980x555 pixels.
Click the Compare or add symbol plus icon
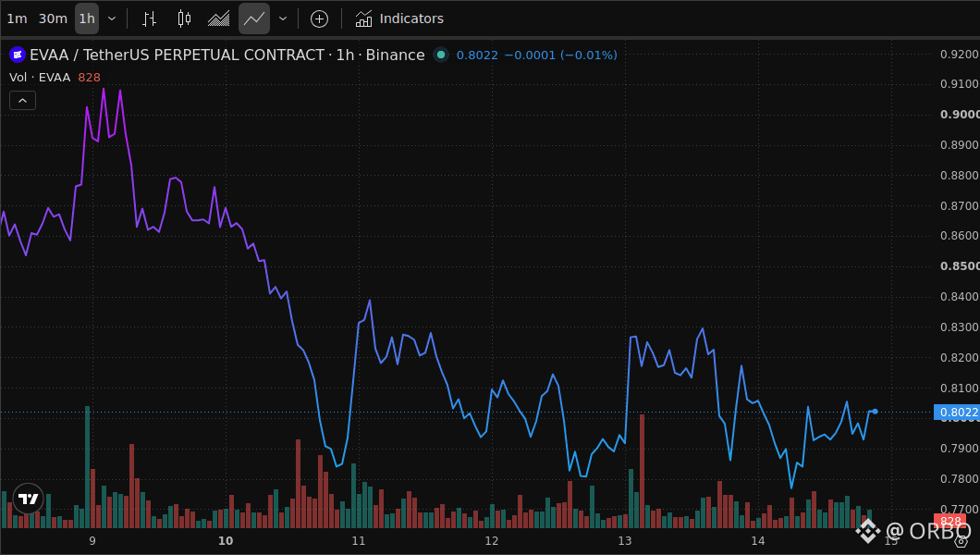tap(319, 18)
